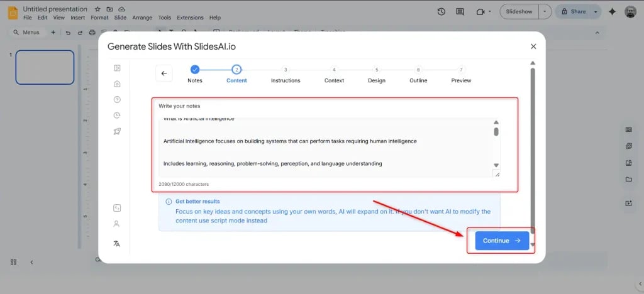Screen dimensions: 644x294
Task: Toggle the SlidesAI sidebar panel icon
Action: [x=117, y=68]
